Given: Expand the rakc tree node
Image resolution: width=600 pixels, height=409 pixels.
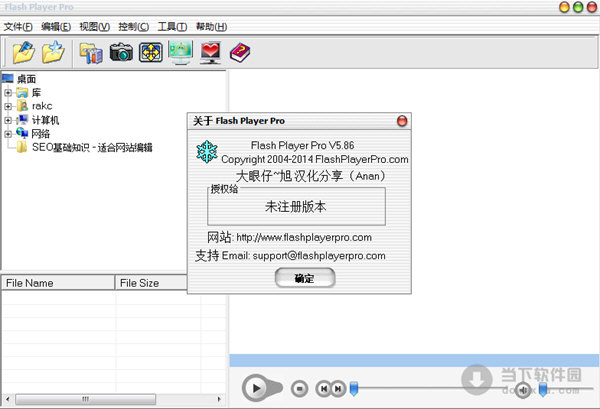Looking at the screenshot, I should coord(8,106).
